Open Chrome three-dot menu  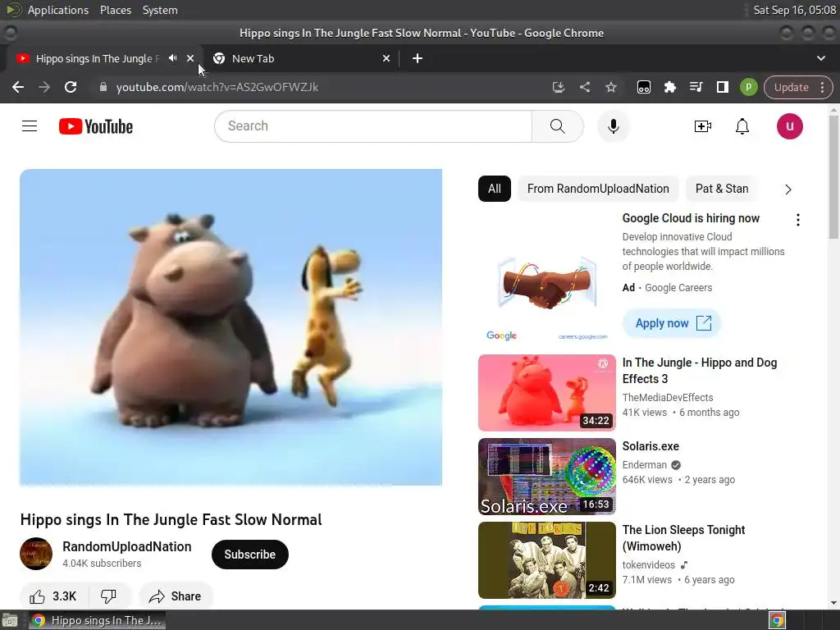coord(822,87)
